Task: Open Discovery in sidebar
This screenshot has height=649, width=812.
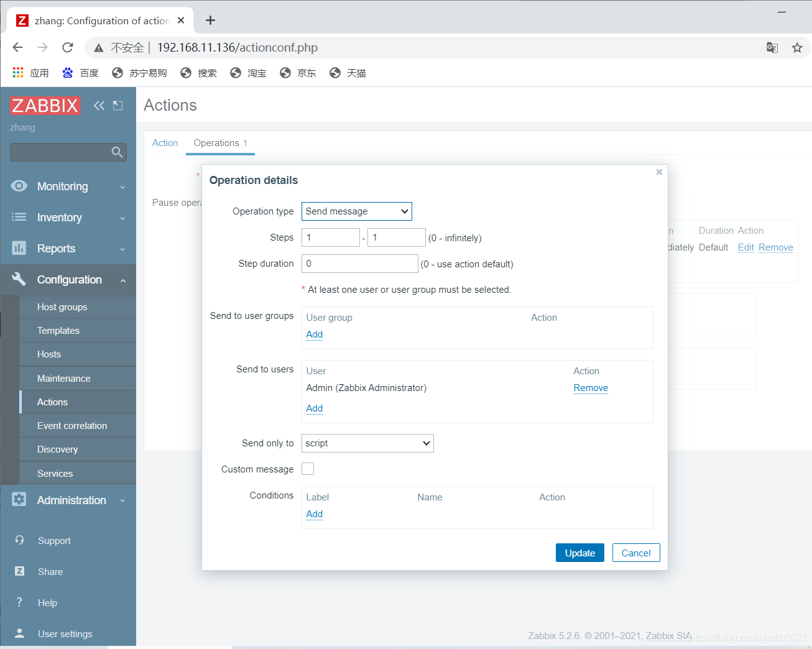Action: [78, 449]
